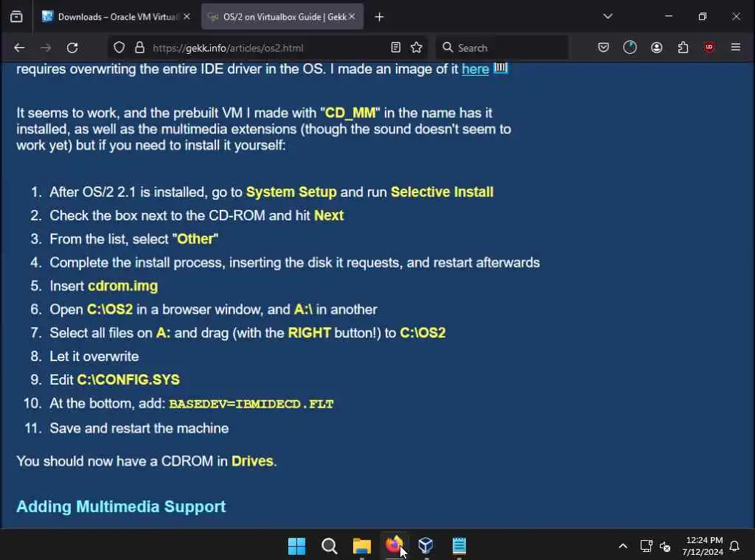The height and width of the screenshot is (560, 755).
Task: Click 'System Setup' in step 1
Action: pos(291,192)
